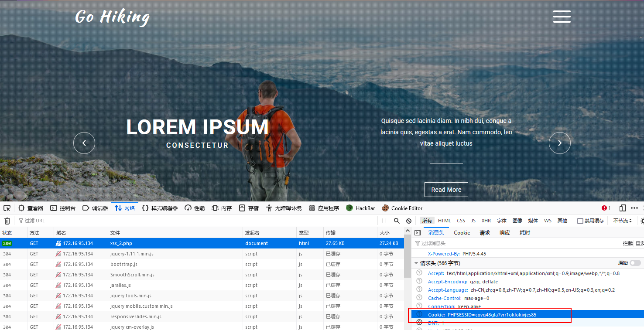The width and height of the screenshot is (644, 330).
Task: Open request blocking panel icon
Action: tap(409, 221)
